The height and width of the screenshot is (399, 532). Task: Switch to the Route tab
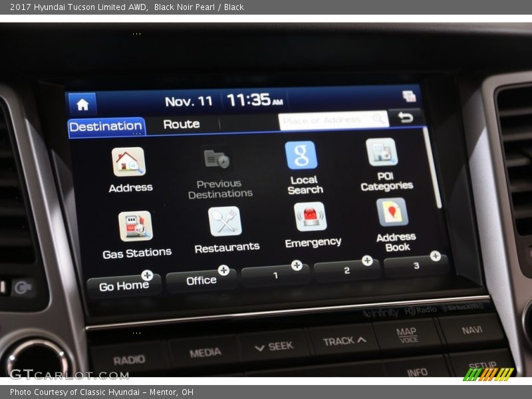(x=182, y=124)
